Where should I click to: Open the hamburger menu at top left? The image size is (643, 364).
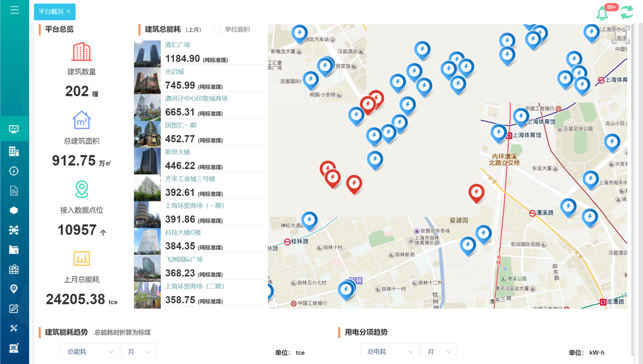pyautogui.click(x=14, y=9)
